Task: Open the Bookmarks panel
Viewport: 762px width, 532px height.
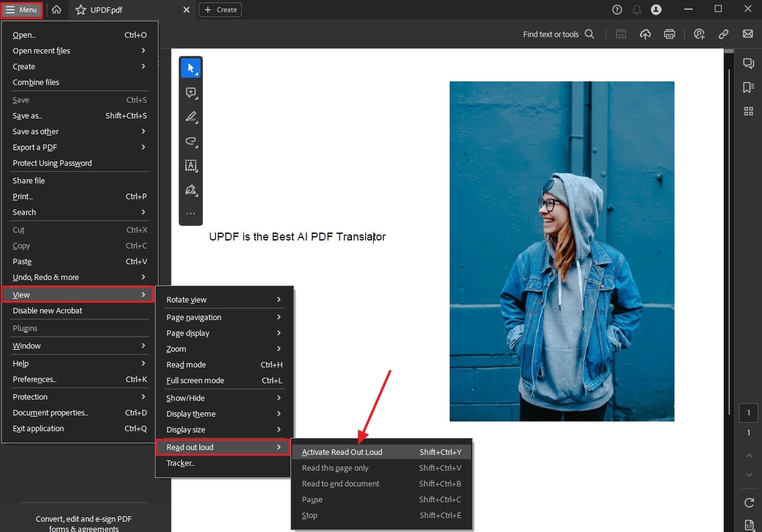Action: (x=748, y=87)
